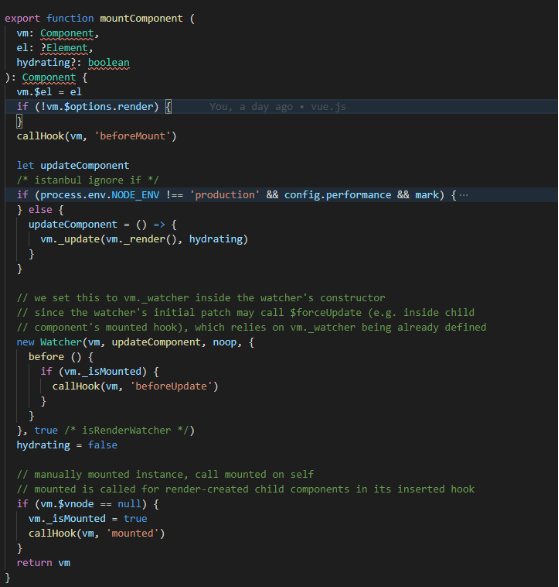
Task: Click '!vm.$options.render' in the if condition
Action: [x=97, y=107]
